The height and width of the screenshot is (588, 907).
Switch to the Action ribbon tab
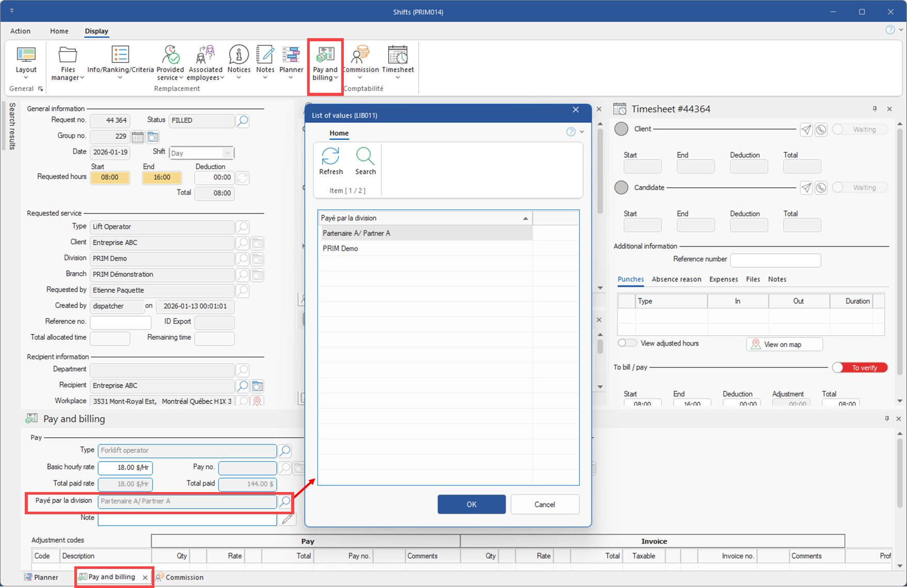point(20,31)
